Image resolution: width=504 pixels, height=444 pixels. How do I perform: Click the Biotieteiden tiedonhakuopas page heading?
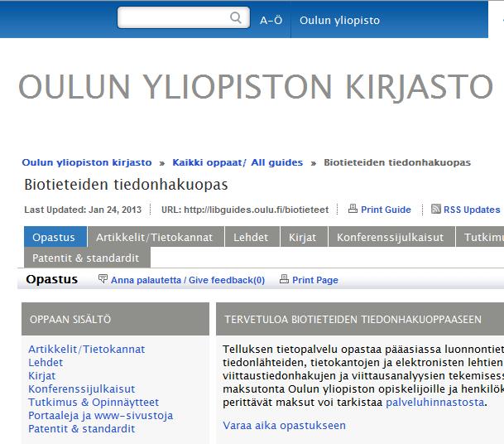coord(126,185)
